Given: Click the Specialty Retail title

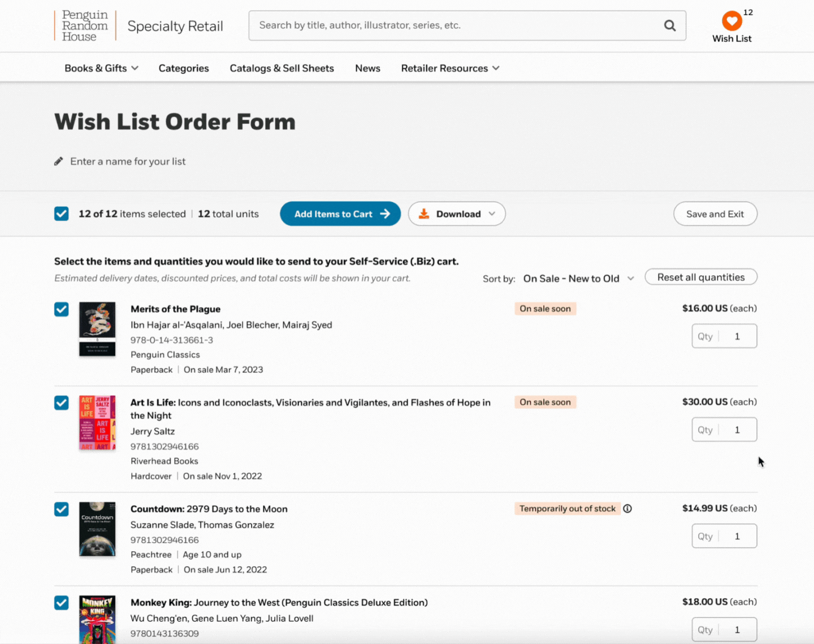Looking at the screenshot, I should [x=175, y=26].
